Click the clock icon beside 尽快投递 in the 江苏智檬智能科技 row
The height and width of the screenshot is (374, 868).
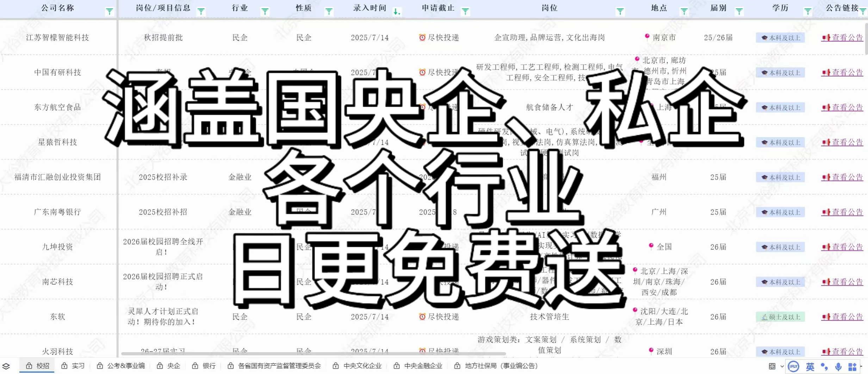422,37
